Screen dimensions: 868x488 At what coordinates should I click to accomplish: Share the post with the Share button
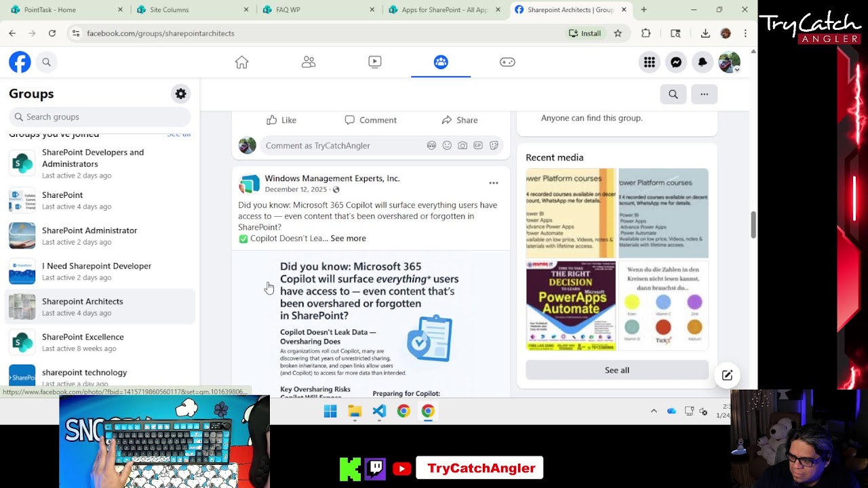tap(460, 120)
